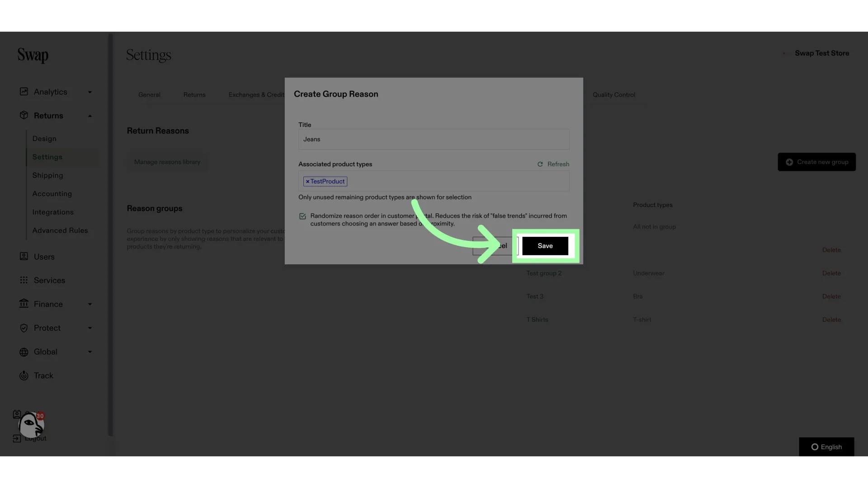Expand the Analytics menu arrow
This screenshot has width=868, height=488.
pyautogui.click(x=90, y=92)
